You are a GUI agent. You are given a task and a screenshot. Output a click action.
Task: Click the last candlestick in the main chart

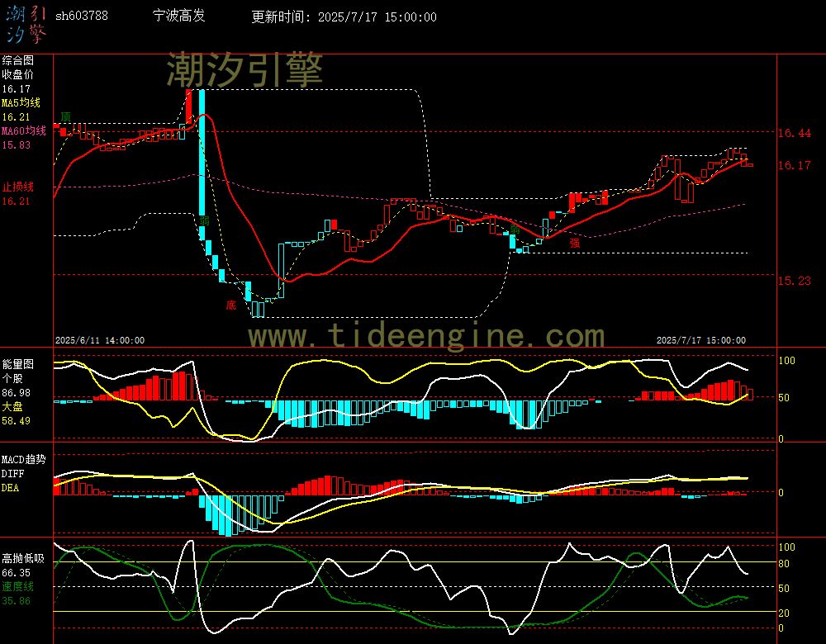tap(750, 165)
